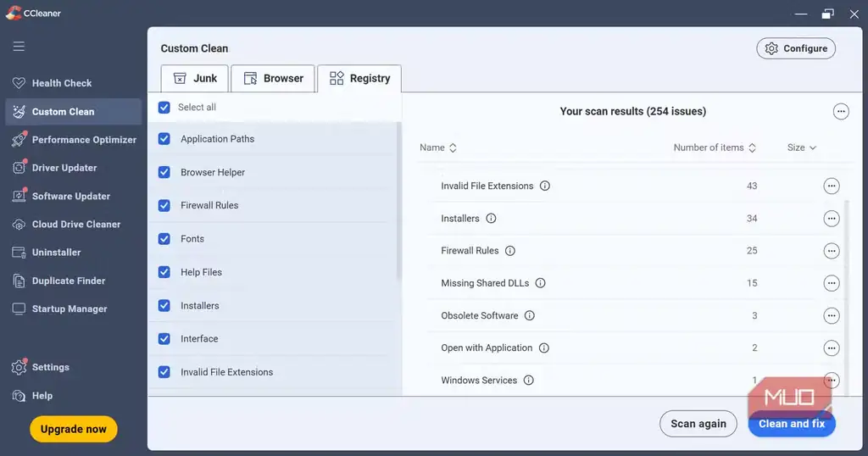The height and width of the screenshot is (456, 868).
Task: Select the Driver Updater icon
Action: 19,168
